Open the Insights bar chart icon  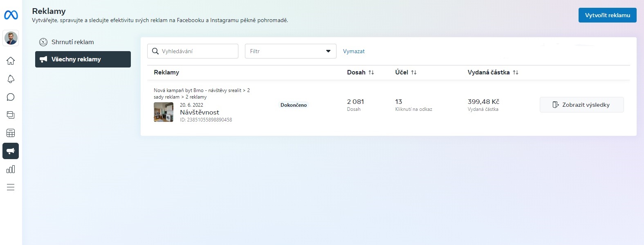11,169
